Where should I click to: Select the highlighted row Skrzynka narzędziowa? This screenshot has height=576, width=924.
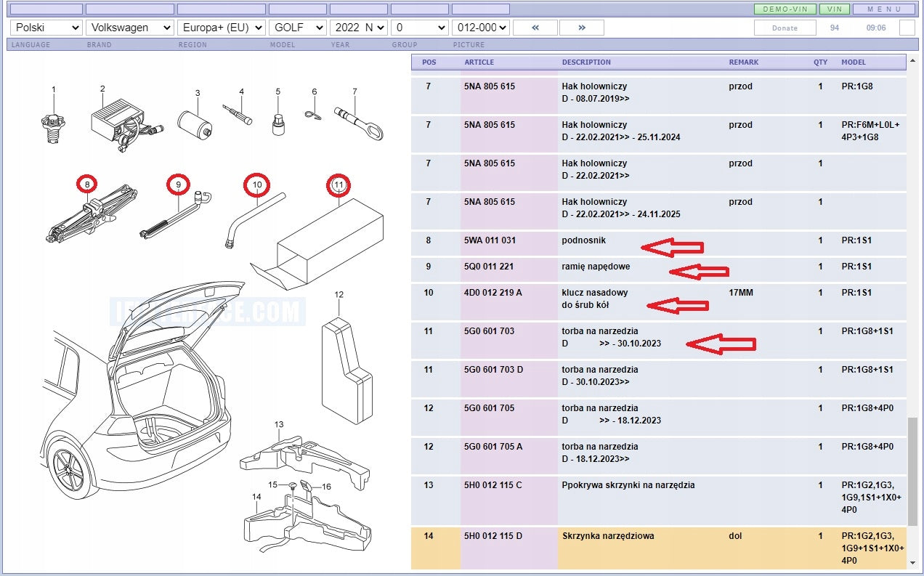coord(659,548)
